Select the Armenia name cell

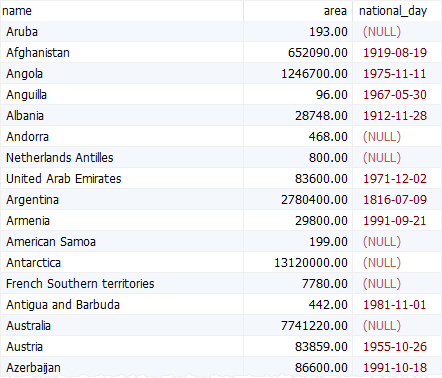coord(122,221)
